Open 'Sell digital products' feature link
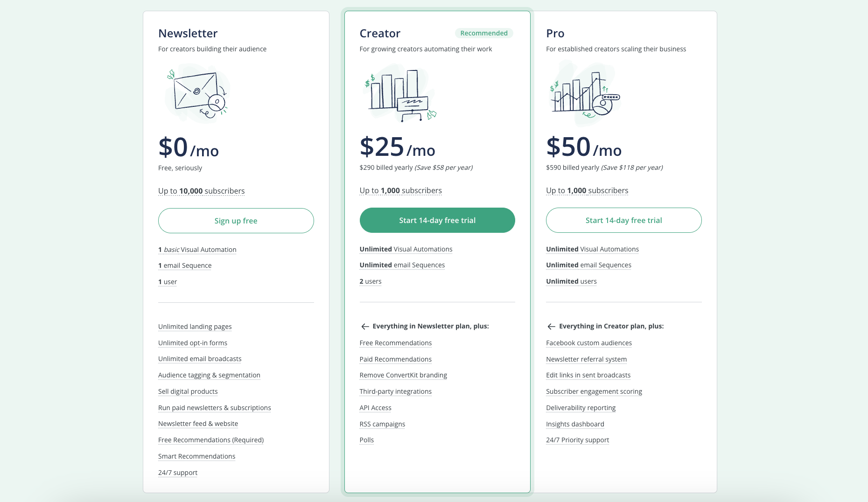This screenshot has width=868, height=502. pyautogui.click(x=188, y=391)
